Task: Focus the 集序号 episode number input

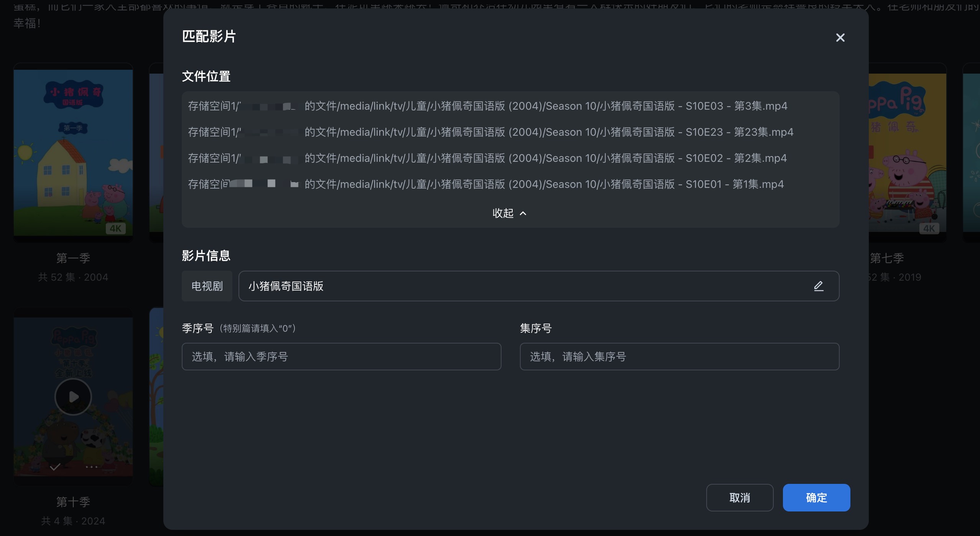Action: coord(679,357)
